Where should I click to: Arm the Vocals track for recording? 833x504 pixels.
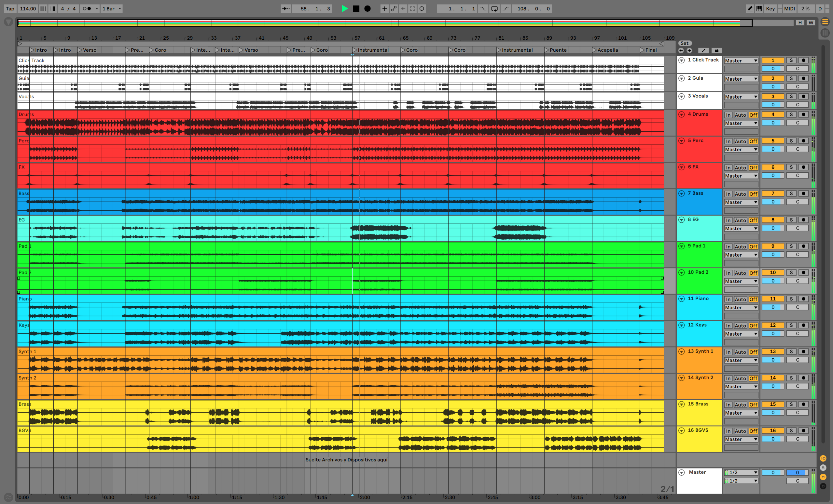(x=804, y=97)
